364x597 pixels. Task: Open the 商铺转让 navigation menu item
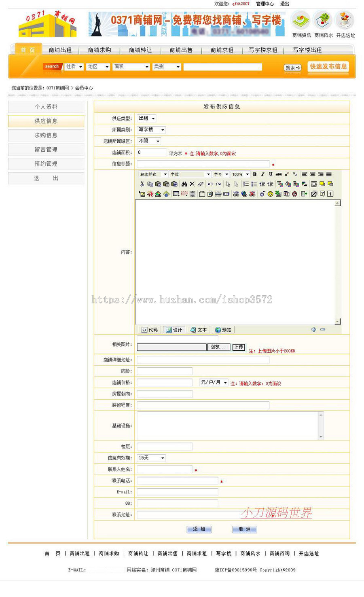[140, 50]
